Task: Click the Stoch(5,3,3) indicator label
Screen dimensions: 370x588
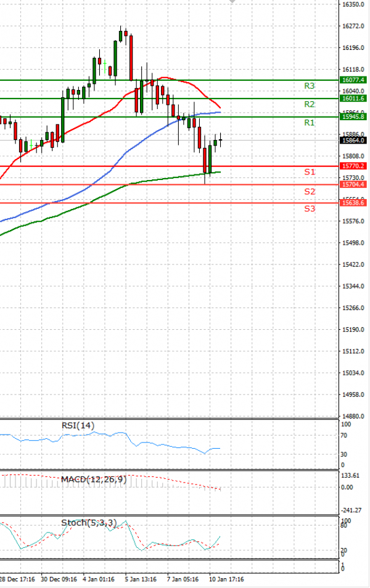Action: [89, 523]
